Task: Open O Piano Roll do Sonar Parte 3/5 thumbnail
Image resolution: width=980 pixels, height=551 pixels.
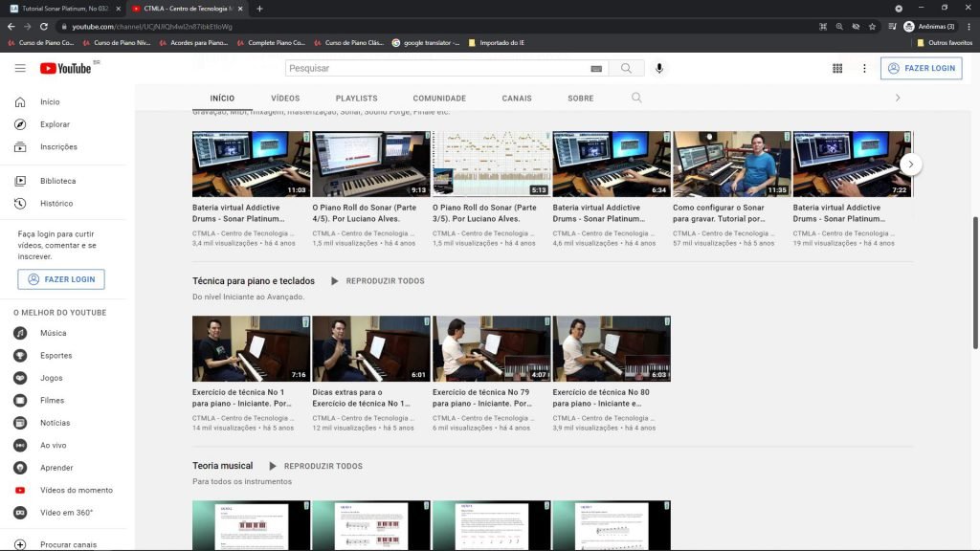Action: pyautogui.click(x=491, y=165)
